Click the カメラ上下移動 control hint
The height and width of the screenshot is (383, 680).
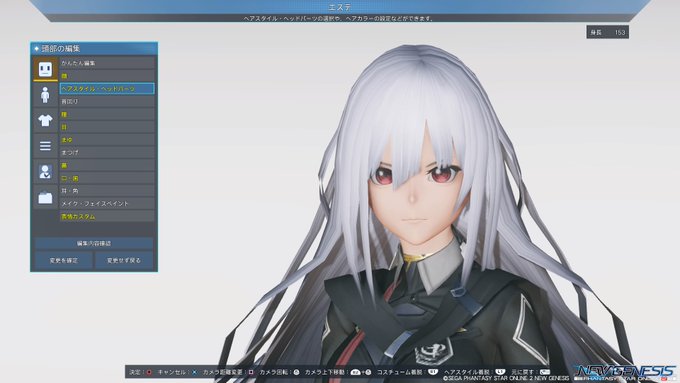coord(338,372)
